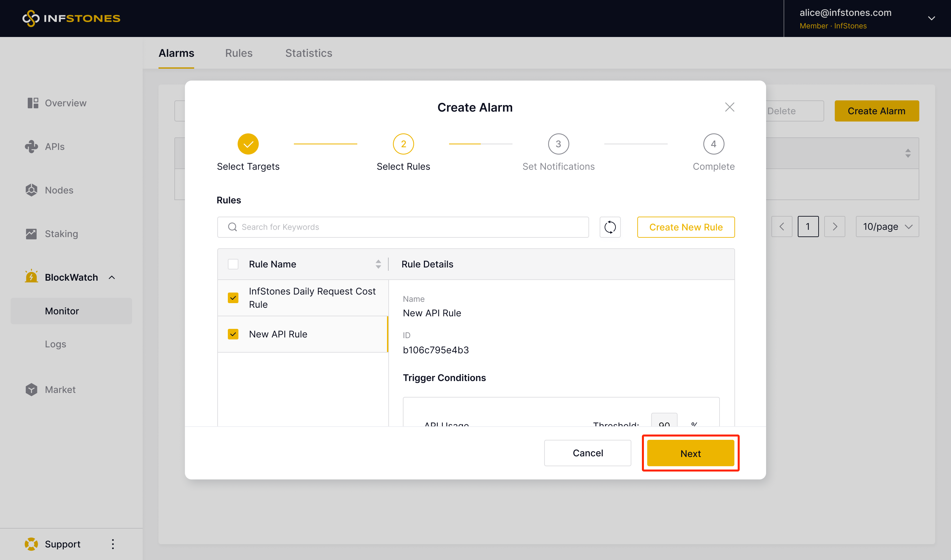The width and height of the screenshot is (951, 560).
Task: Click the Staking chart icon
Action: tap(31, 234)
